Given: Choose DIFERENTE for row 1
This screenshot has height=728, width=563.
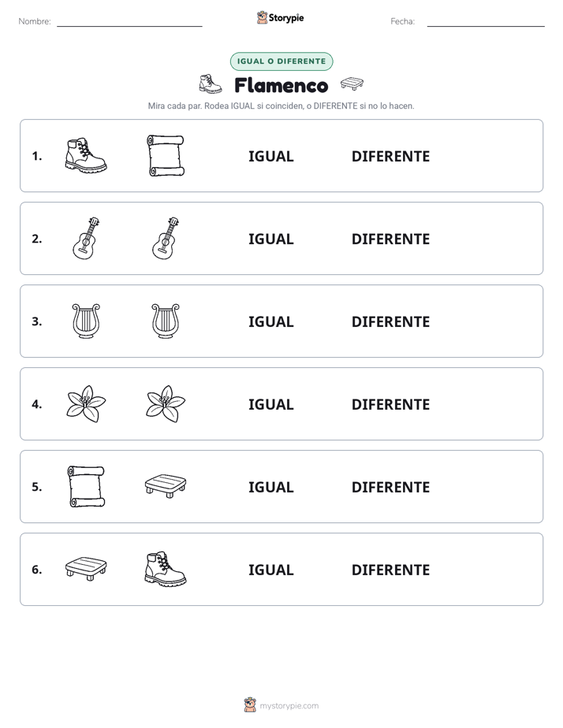Looking at the screenshot, I should click(x=390, y=156).
